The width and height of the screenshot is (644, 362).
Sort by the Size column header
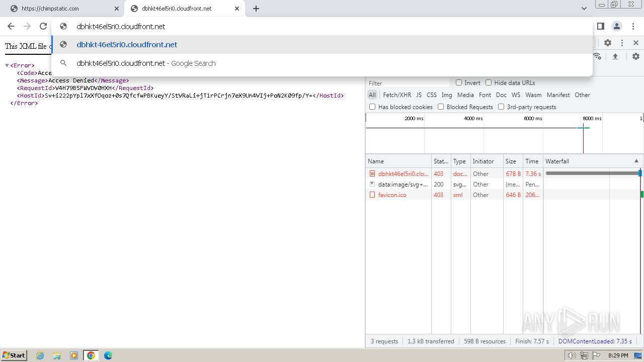point(513,161)
